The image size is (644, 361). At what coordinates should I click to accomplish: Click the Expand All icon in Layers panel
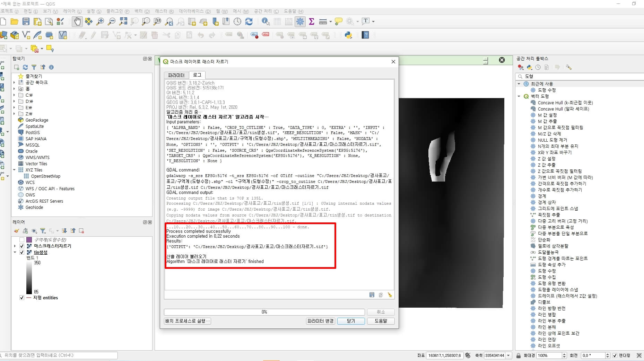[x=64, y=231]
